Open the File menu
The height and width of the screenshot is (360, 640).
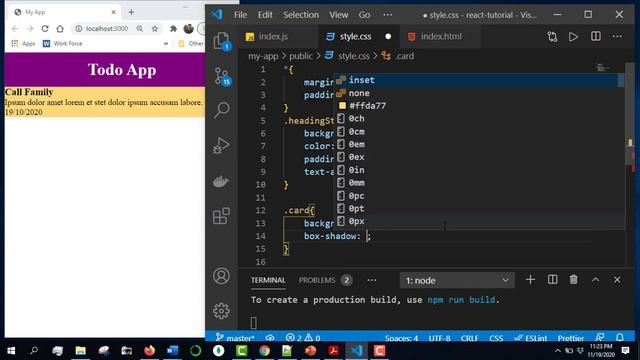(240, 15)
